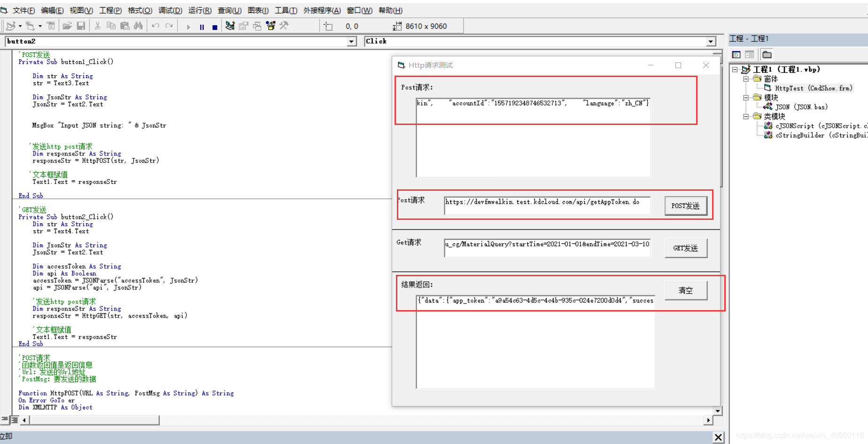This screenshot has height=444, width=868.
Task: Open the 视图(V) menu
Action: pos(81,10)
